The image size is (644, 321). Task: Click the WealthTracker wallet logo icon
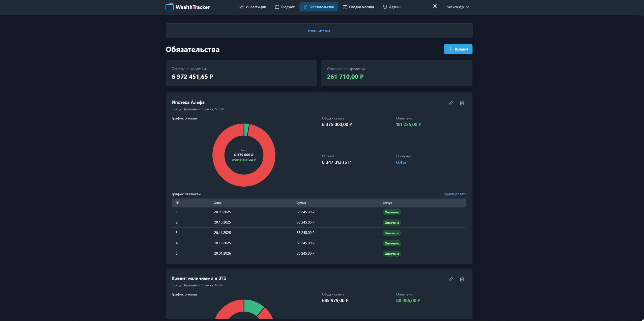point(170,7)
